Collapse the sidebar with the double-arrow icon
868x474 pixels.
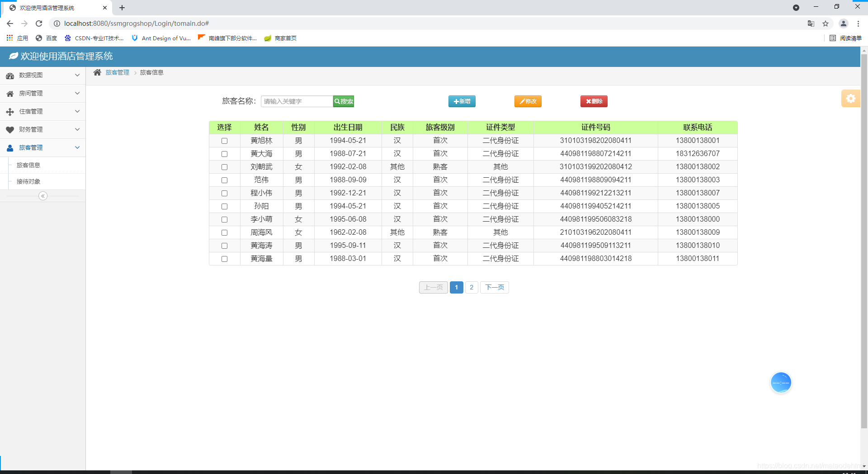pos(43,196)
